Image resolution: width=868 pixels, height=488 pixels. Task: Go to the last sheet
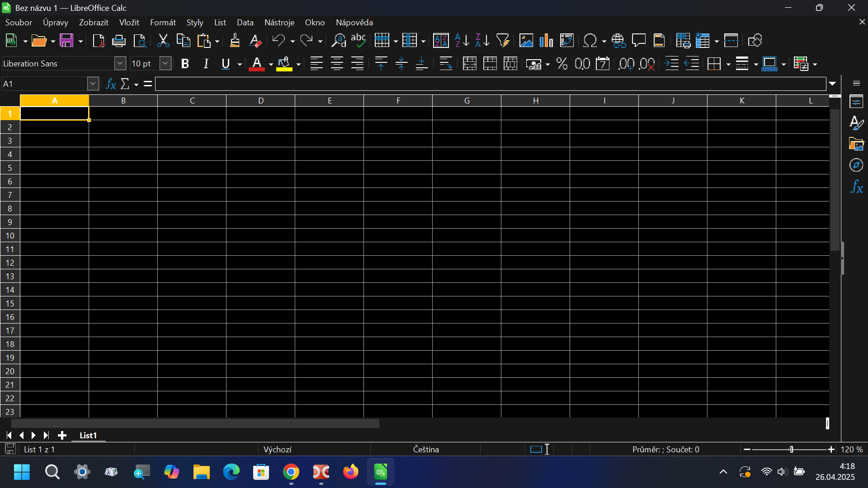pos(46,436)
